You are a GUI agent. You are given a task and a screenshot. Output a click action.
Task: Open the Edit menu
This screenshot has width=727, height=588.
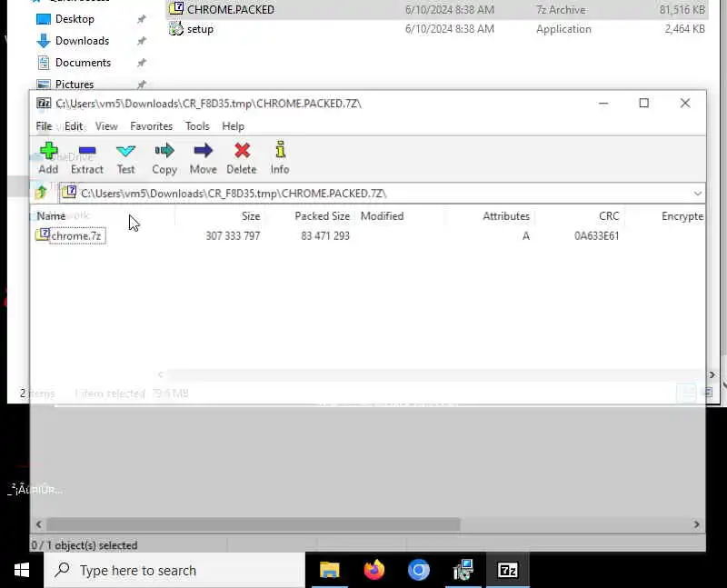click(74, 126)
